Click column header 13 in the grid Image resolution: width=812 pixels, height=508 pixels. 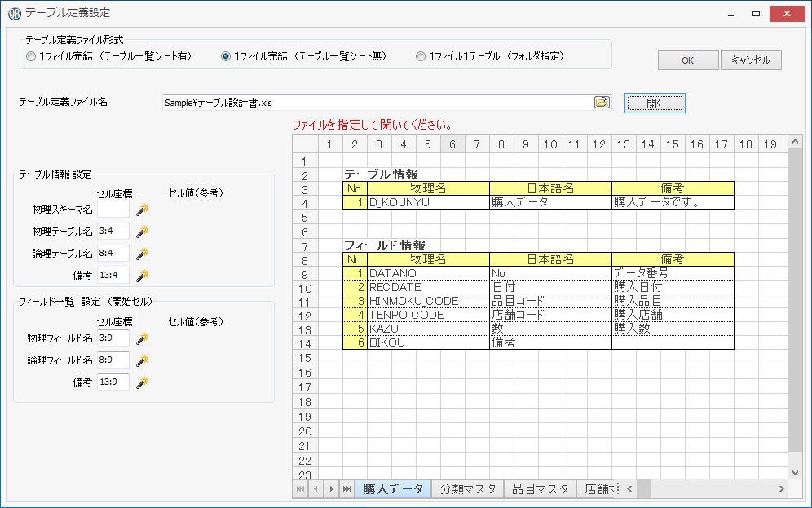tap(624, 144)
